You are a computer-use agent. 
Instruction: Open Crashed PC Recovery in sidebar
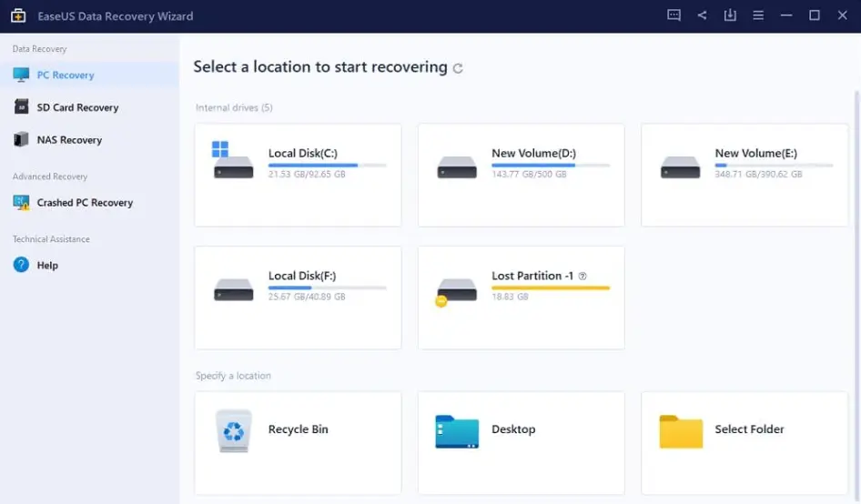pyautogui.click(x=89, y=203)
